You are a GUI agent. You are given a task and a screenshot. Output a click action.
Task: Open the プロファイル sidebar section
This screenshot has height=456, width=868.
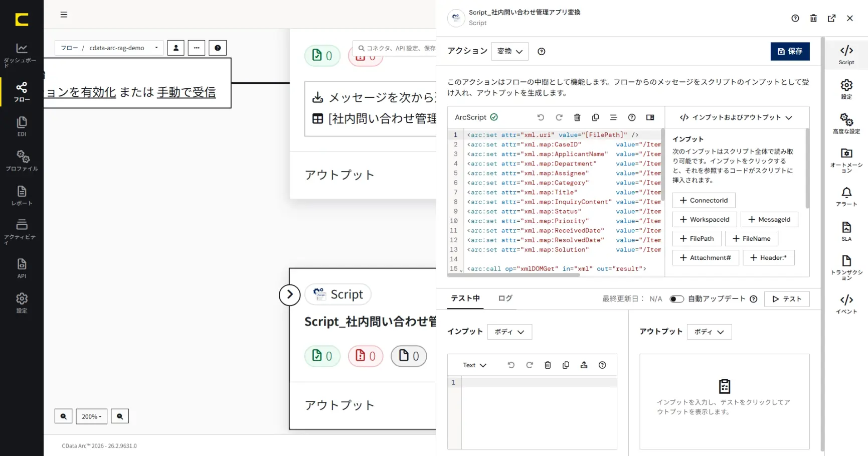click(22, 161)
